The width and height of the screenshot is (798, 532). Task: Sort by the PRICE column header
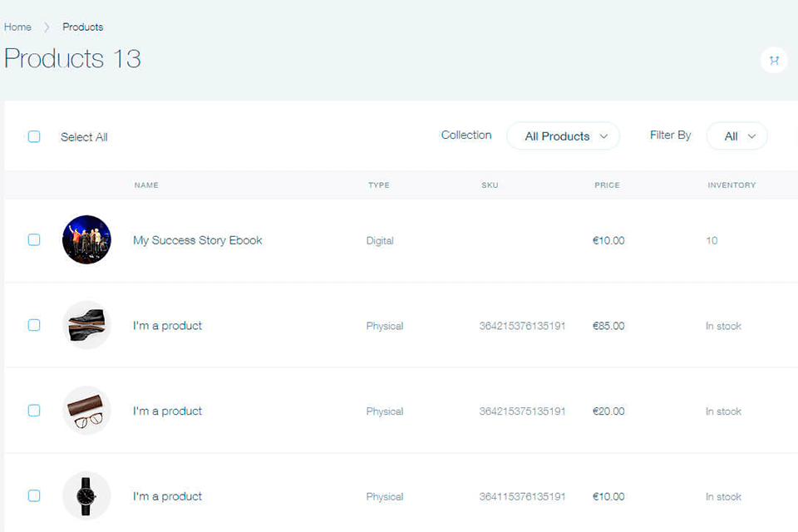click(x=607, y=185)
